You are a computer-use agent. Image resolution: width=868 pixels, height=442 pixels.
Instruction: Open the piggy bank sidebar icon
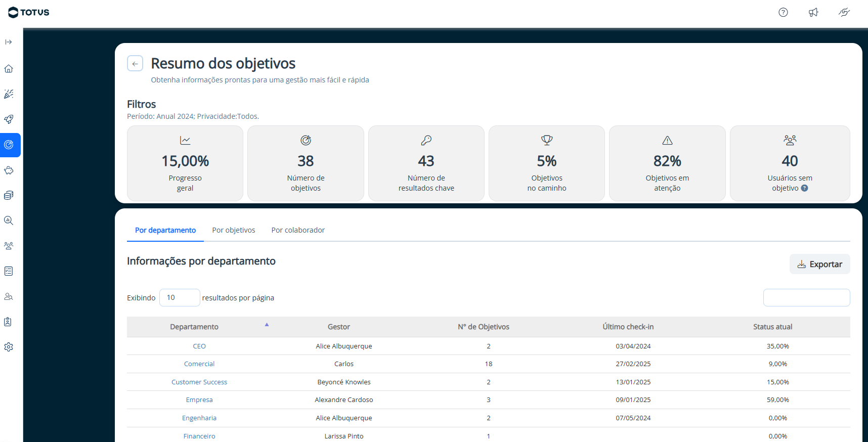tap(9, 170)
